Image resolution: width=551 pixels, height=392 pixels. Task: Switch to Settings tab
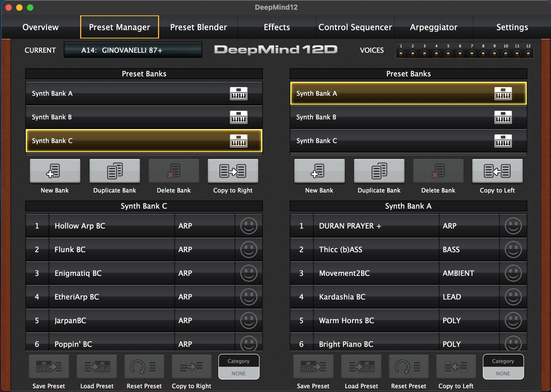click(x=512, y=27)
